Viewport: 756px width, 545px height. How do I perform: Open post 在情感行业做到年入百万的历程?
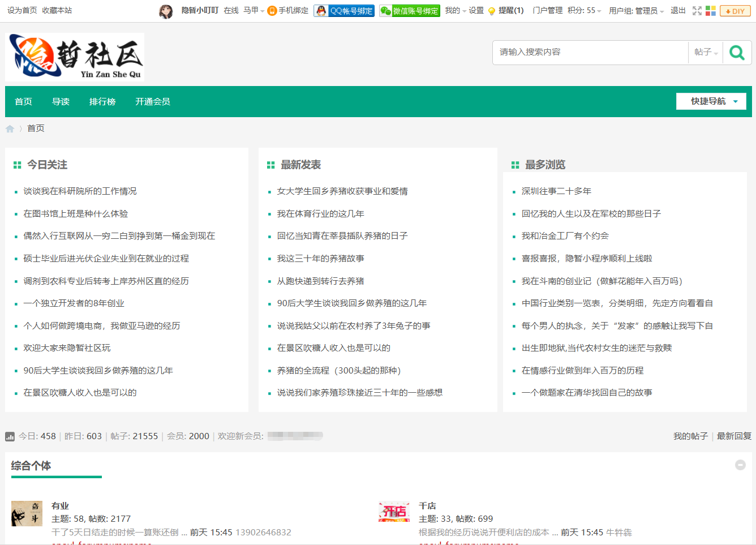(x=582, y=371)
